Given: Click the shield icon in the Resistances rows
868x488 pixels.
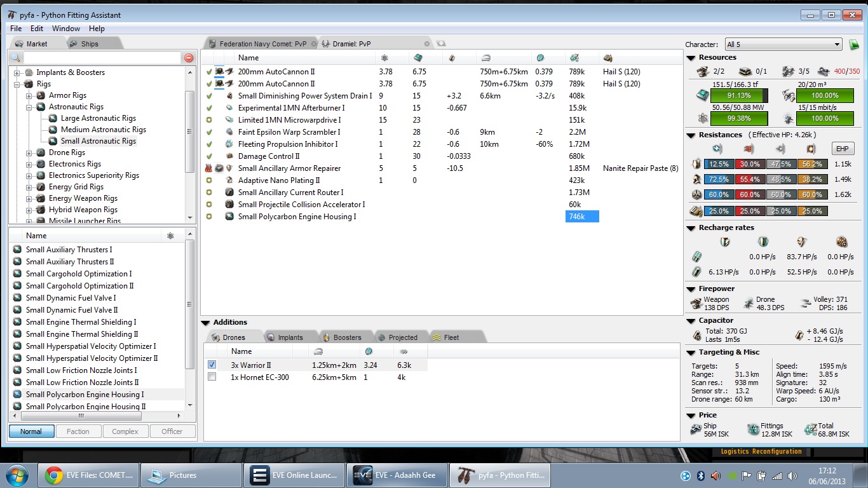Looking at the screenshot, I should [696, 164].
